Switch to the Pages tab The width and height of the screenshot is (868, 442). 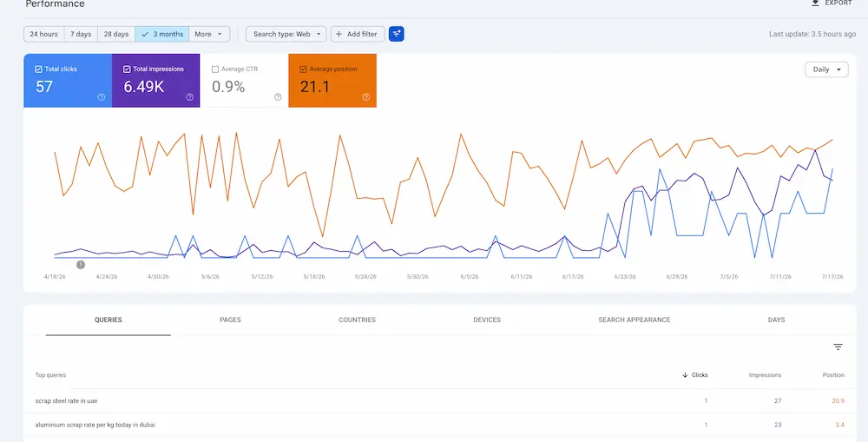pyautogui.click(x=230, y=320)
